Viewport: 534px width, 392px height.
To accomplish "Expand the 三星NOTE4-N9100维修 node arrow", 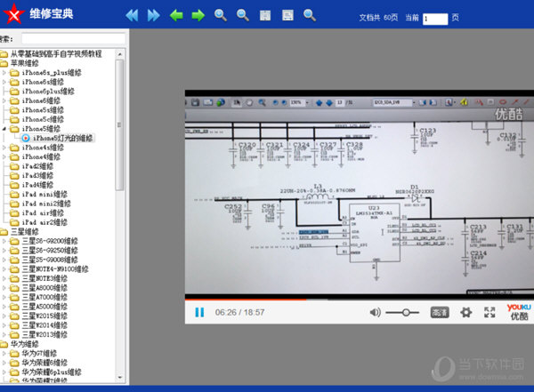I will pos(4,269).
